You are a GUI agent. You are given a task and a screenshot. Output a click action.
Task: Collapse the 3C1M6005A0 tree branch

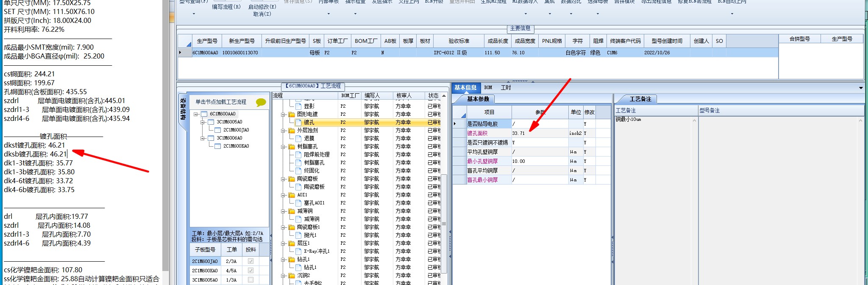[203, 122]
